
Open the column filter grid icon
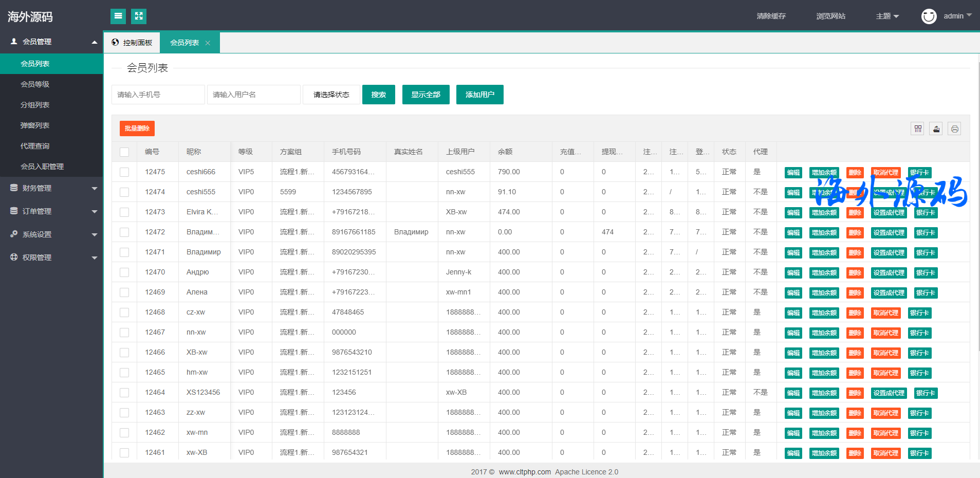tap(918, 129)
